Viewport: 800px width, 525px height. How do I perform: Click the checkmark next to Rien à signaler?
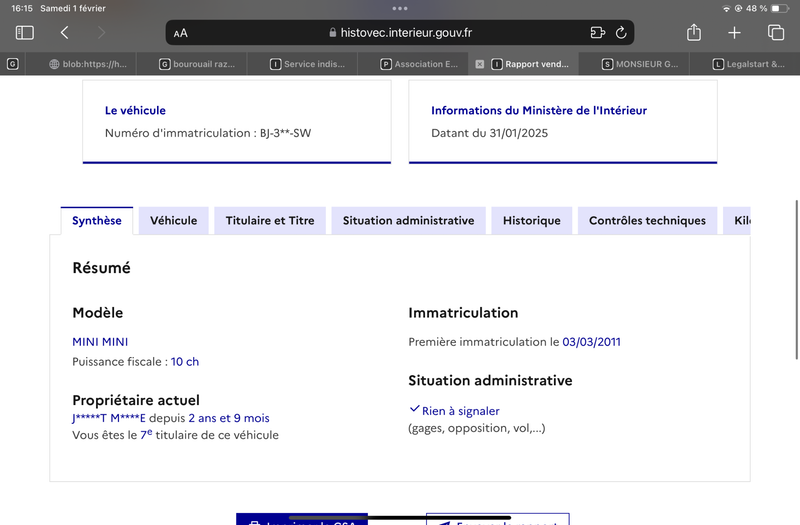click(414, 409)
